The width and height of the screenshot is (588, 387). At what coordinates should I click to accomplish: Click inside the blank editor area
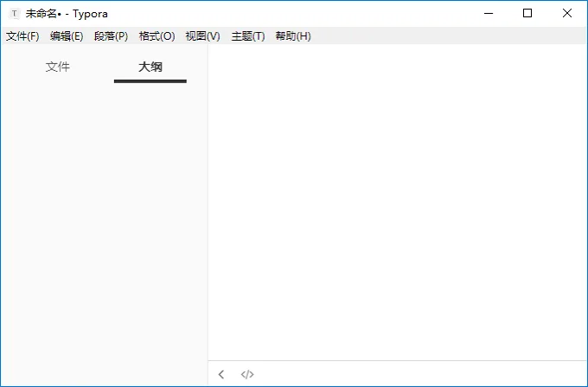coord(398,203)
